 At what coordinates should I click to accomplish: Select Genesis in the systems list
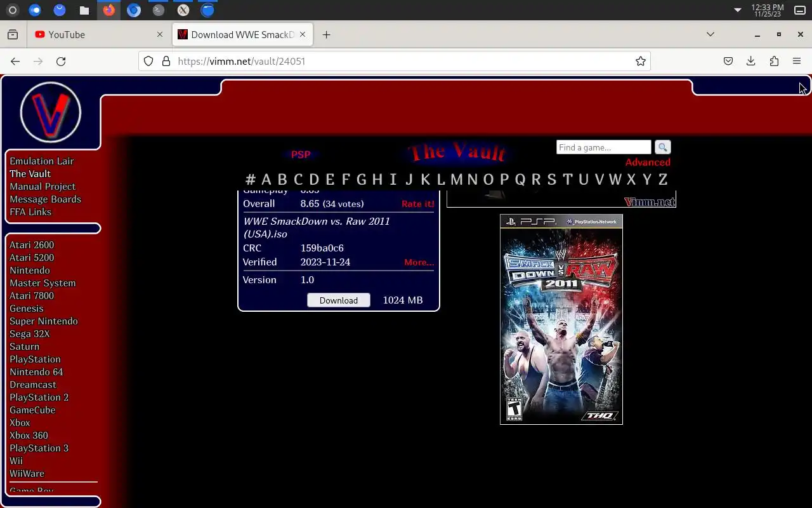pyautogui.click(x=27, y=309)
